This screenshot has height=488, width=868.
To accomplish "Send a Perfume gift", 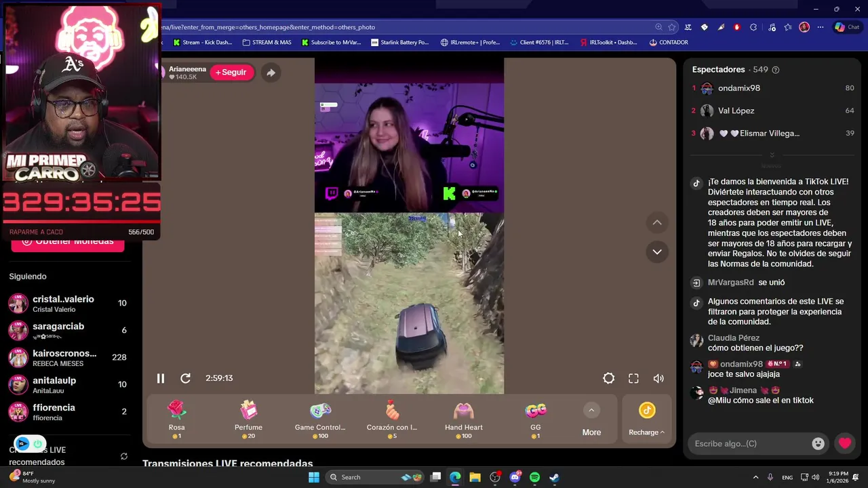I will [248, 419].
